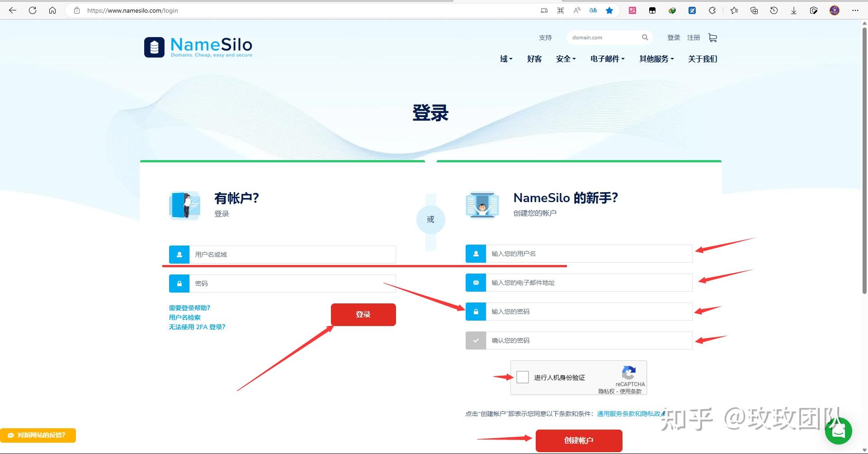This screenshot has width=868, height=454.
Task: Click the red 登录 button
Action: point(363,314)
